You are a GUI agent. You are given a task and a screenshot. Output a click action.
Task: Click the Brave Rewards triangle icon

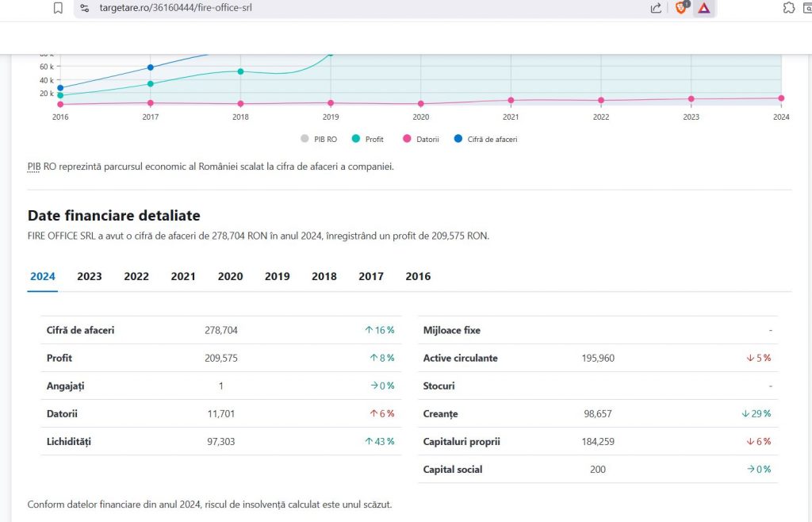click(x=703, y=8)
